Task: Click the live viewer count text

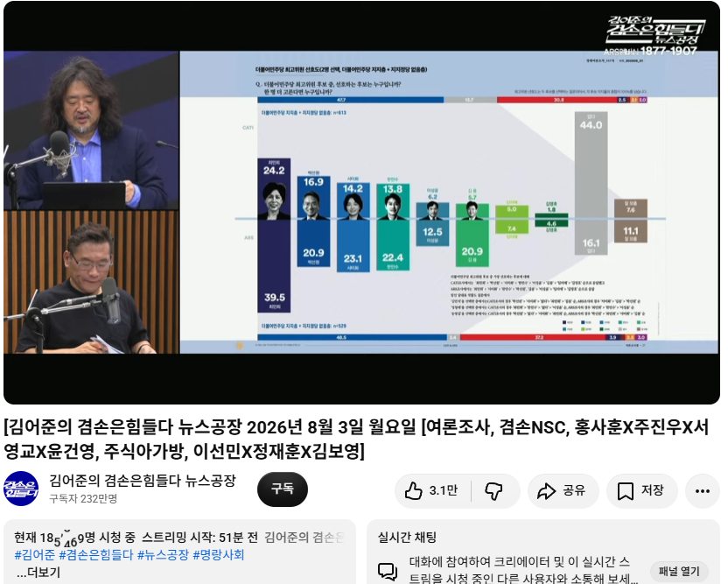Action: click(x=74, y=538)
